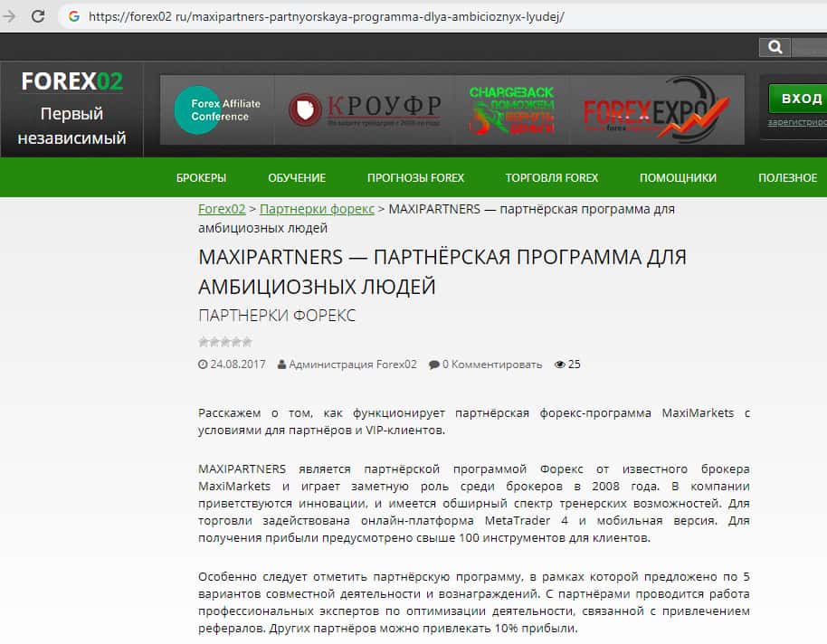827x644 pixels.
Task: Click the browser forward arrow
Action: point(9,16)
